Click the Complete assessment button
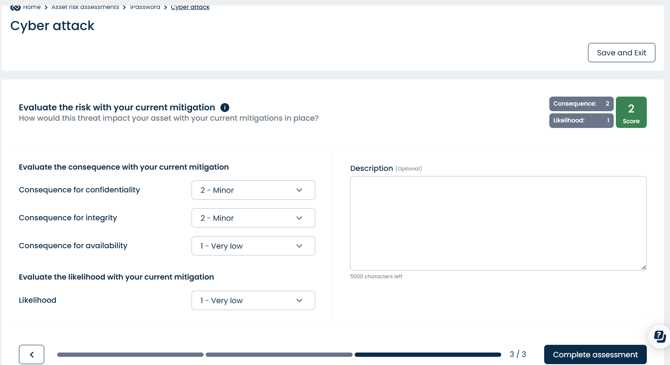The height and width of the screenshot is (365, 670). 595,355
